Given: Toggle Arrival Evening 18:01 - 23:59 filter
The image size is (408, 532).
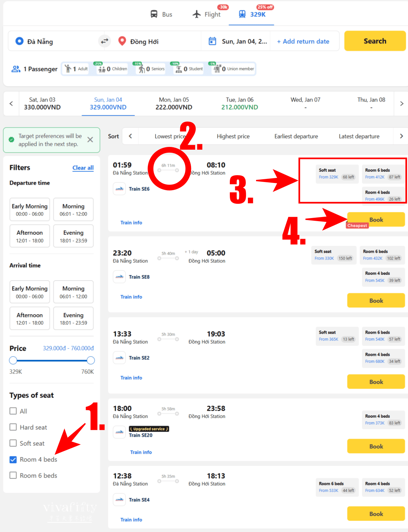Looking at the screenshot, I should (73, 318).
